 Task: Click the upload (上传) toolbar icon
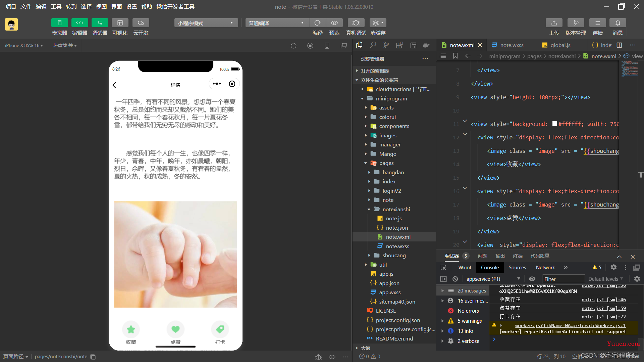(554, 23)
